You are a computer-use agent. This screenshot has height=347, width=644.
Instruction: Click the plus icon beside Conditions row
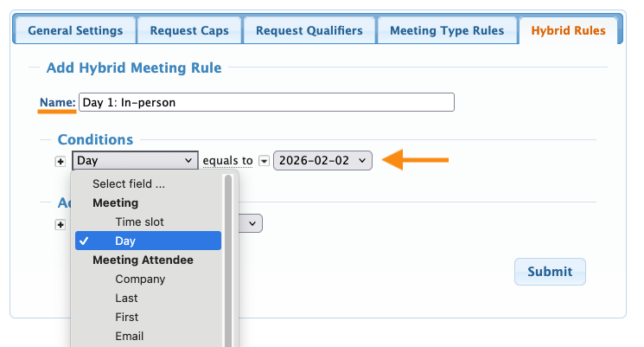click(60, 161)
